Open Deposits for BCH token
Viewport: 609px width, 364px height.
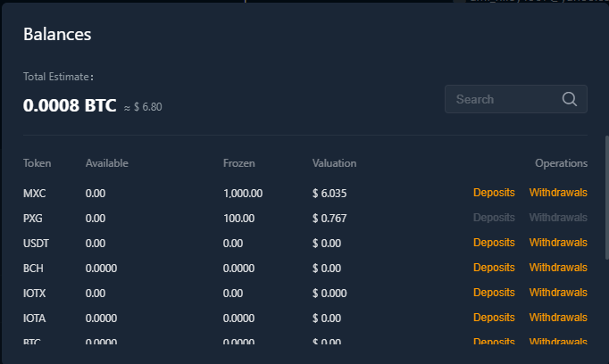coord(494,268)
